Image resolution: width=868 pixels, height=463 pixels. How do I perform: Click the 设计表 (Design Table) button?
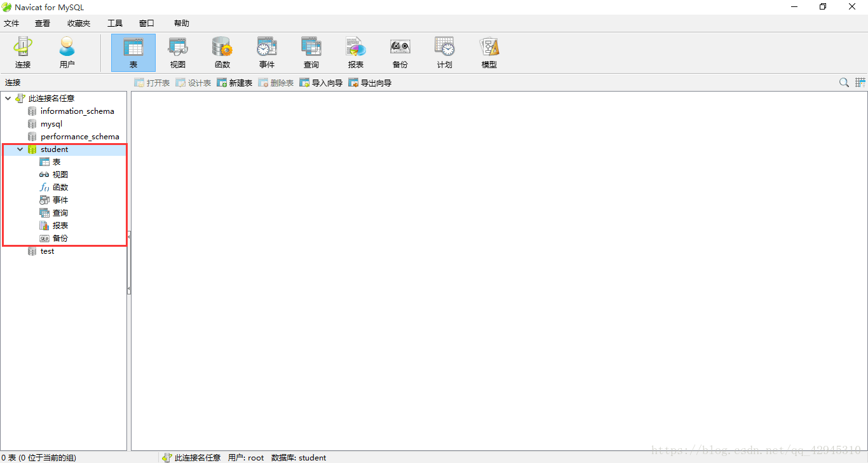(x=193, y=83)
